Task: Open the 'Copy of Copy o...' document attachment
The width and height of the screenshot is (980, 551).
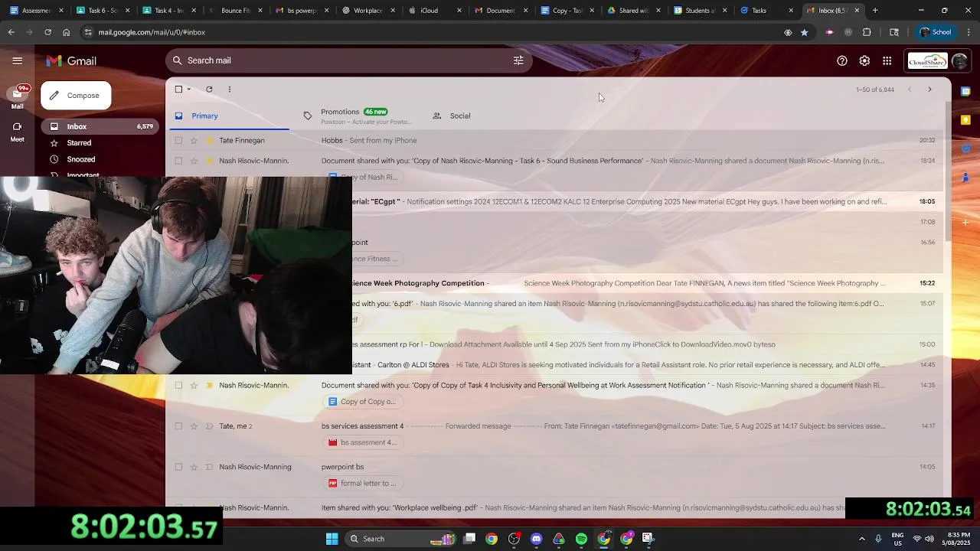Action: click(362, 402)
